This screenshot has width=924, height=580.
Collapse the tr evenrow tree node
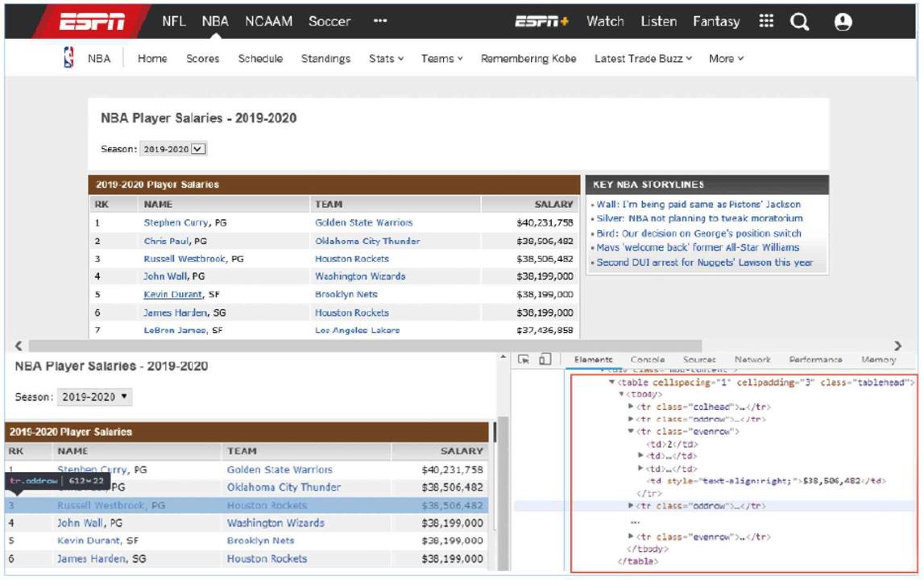631,432
